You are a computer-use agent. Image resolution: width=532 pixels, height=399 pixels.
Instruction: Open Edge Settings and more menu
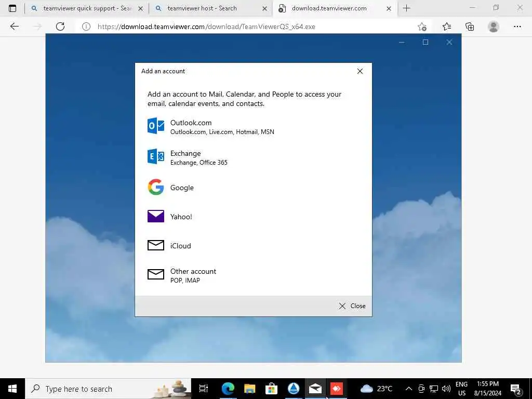[517, 26]
